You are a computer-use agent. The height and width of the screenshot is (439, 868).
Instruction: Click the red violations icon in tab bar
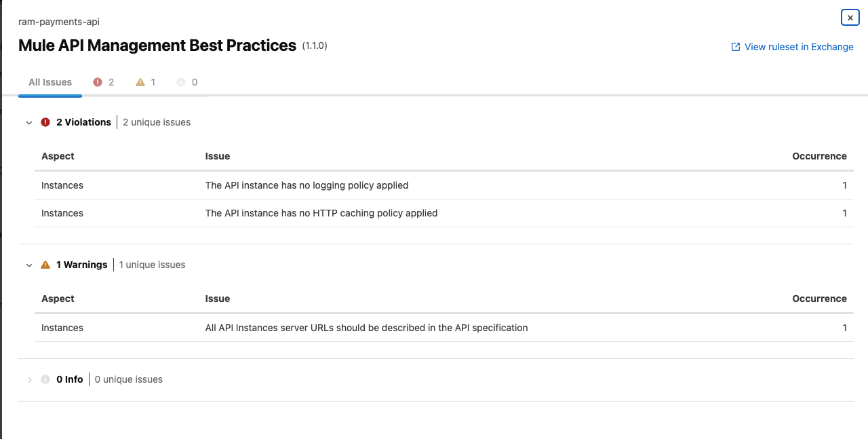tap(98, 82)
